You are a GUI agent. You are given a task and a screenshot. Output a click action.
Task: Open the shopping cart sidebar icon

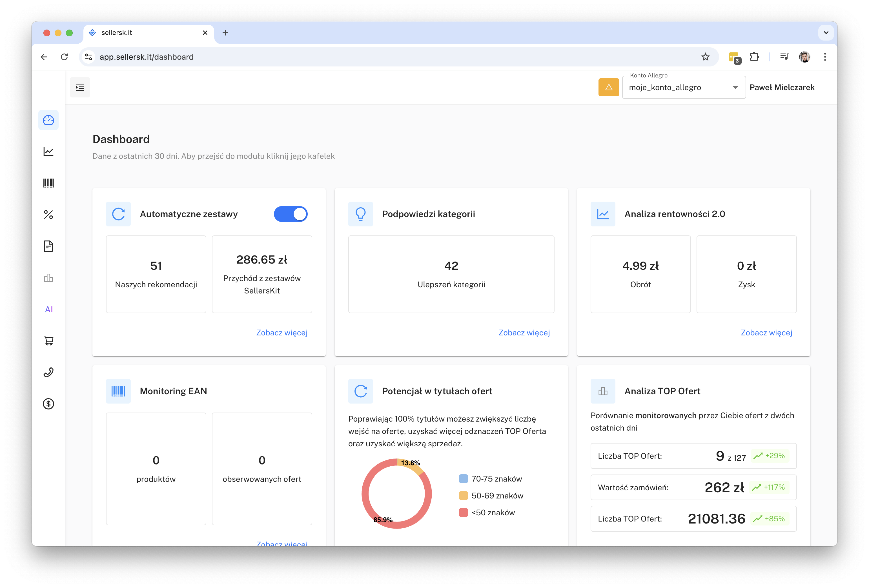pos(48,340)
